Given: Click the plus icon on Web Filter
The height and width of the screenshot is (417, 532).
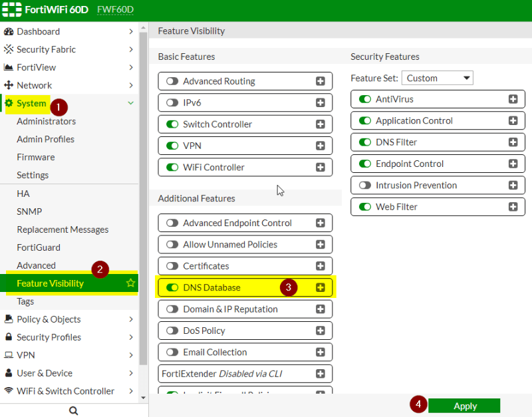Looking at the screenshot, I should [x=513, y=207].
